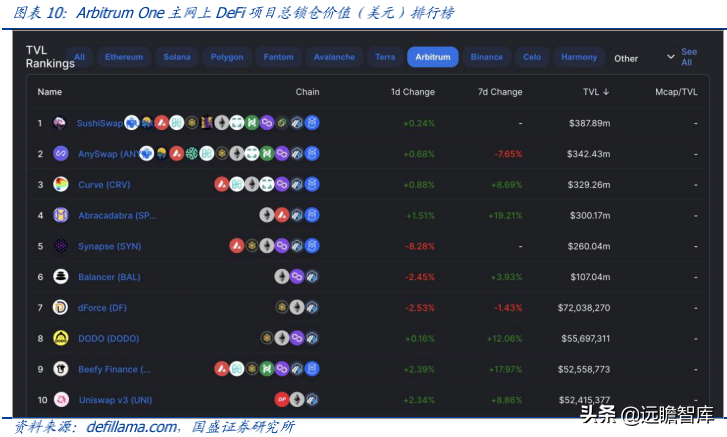Open the DODO (DODO) protocol link
Screen dimensions: 727x437
pos(108,338)
